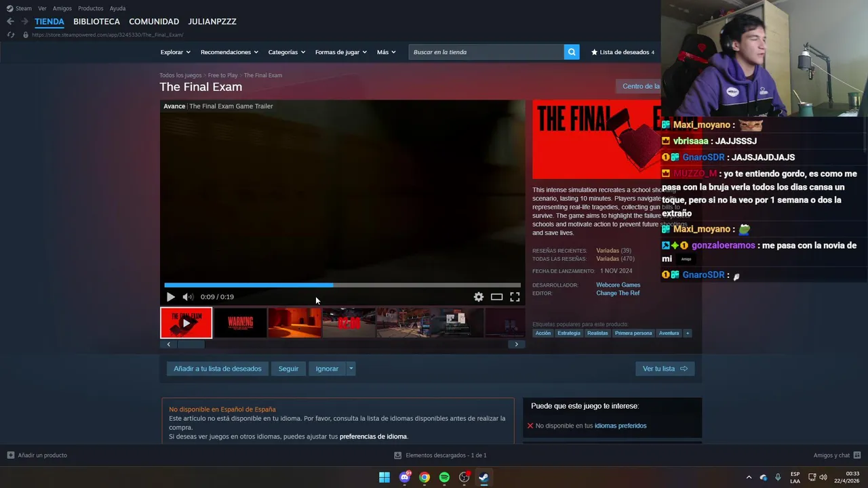Click Añadir un producto plus icon
The image size is (868, 488).
point(11,455)
